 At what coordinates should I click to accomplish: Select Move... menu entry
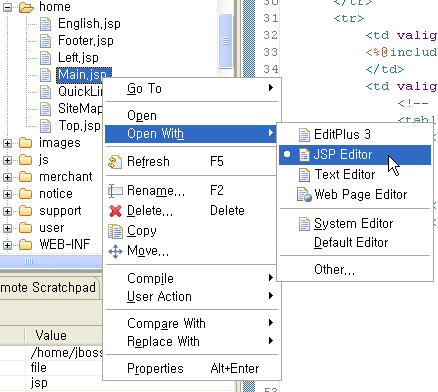(x=191, y=251)
